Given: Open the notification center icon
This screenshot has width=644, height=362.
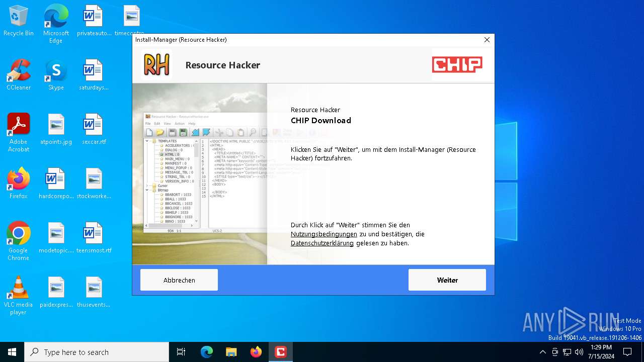Looking at the screenshot, I should (x=627, y=352).
